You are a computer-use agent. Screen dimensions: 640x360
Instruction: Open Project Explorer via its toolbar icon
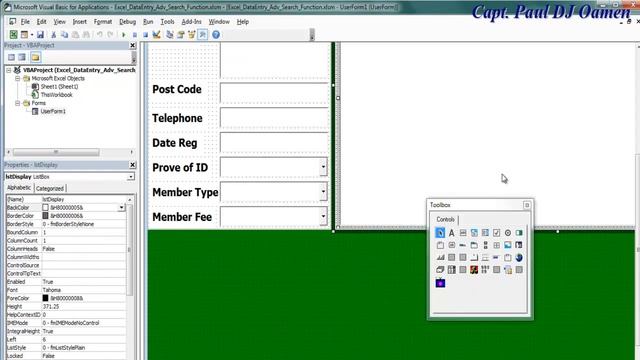(169, 35)
